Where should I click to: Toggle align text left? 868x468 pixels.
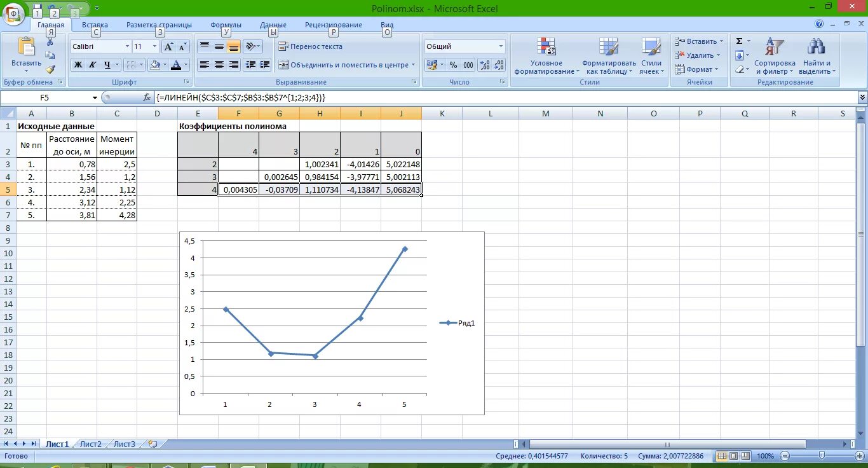coord(204,65)
